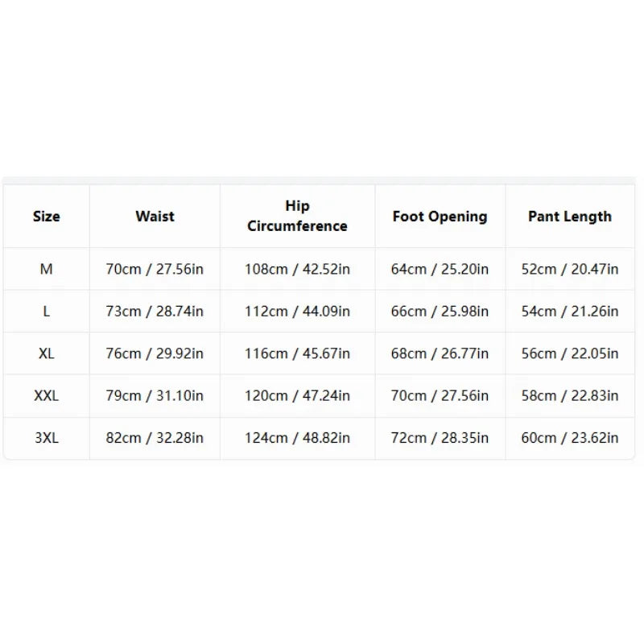
Task: Select the Pant Length header
Action: (570, 217)
